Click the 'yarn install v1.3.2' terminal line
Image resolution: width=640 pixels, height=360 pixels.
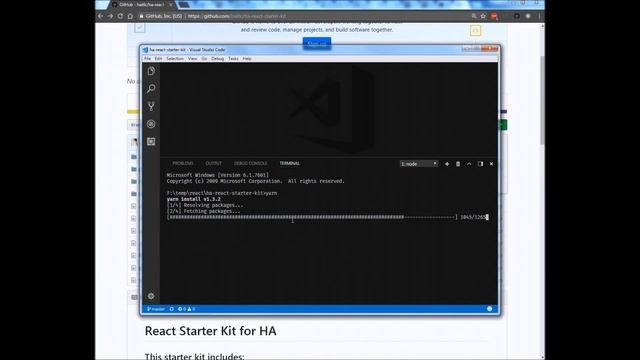193,199
